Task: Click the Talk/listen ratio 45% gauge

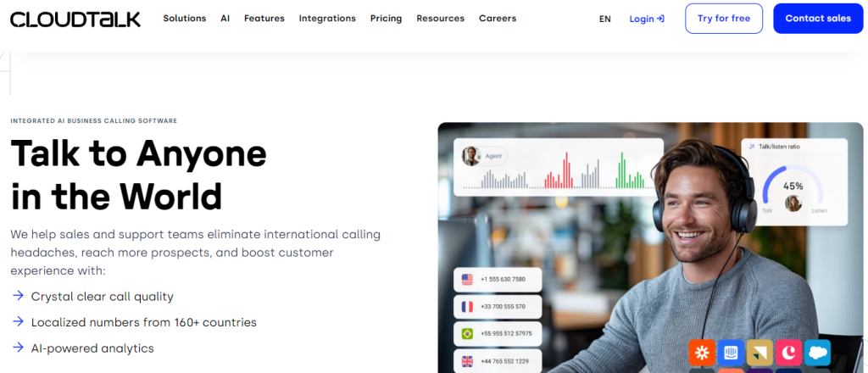Action: [x=793, y=188]
